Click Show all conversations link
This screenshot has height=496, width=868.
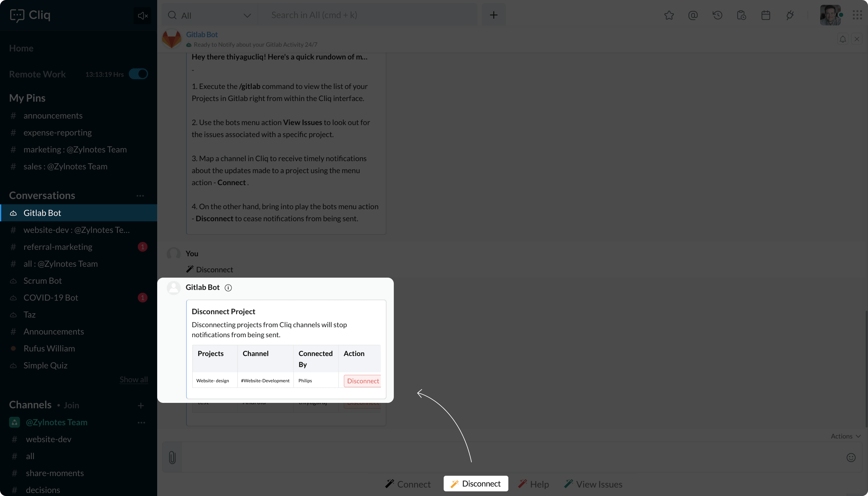(x=133, y=380)
